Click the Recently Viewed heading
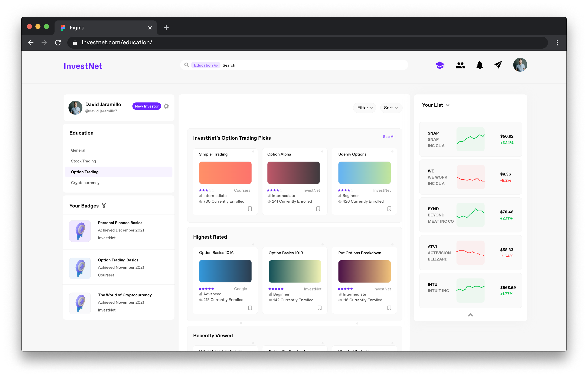588x377 pixels. coord(213,335)
